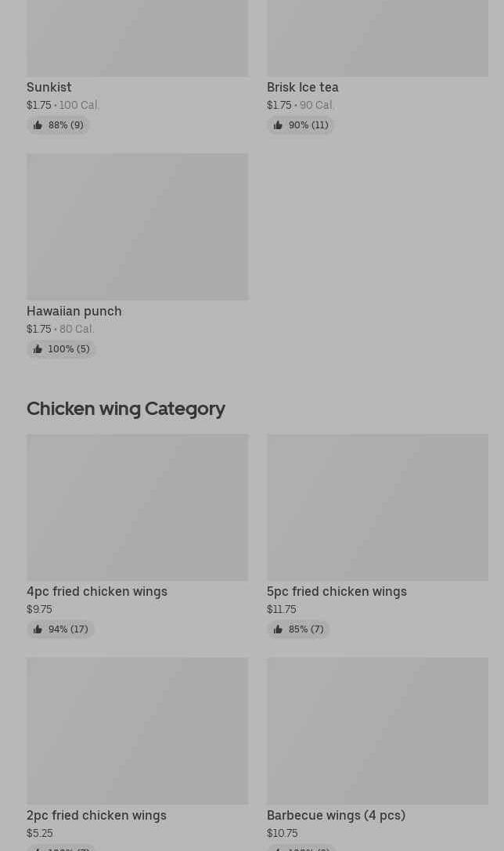This screenshot has width=504, height=851.
Task: Tap the 5pc fried chicken wings image
Action: pos(377,507)
